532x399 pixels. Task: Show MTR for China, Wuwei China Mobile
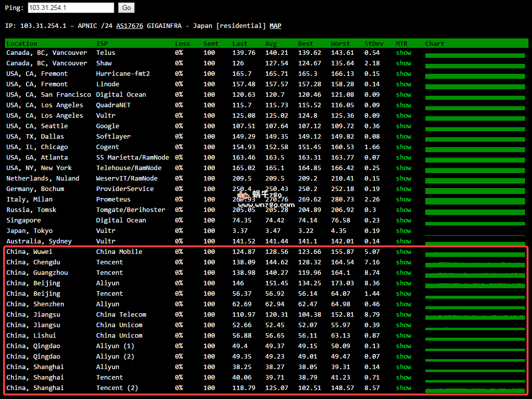point(403,252)
